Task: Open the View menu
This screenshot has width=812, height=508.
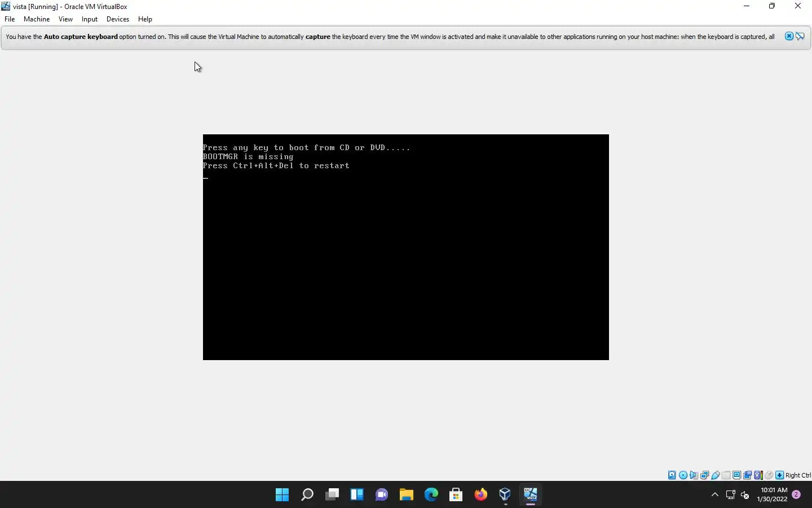Action: (65, 19)
